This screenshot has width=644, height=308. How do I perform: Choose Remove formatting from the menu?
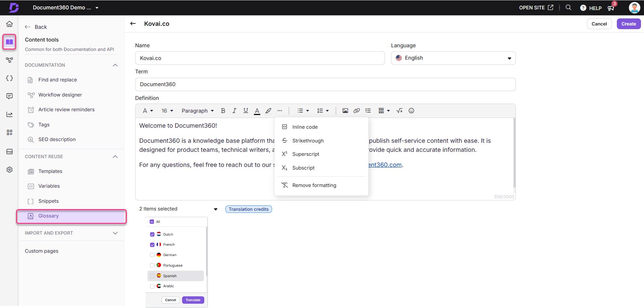point(321,185)
